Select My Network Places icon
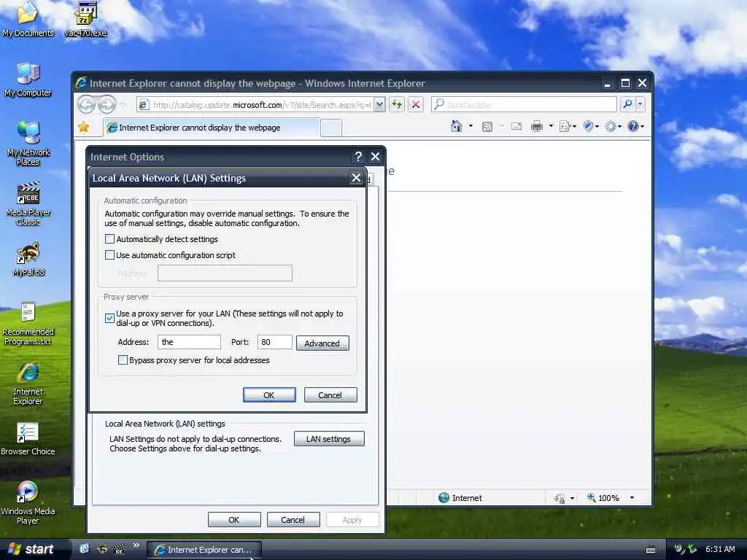 28,144
